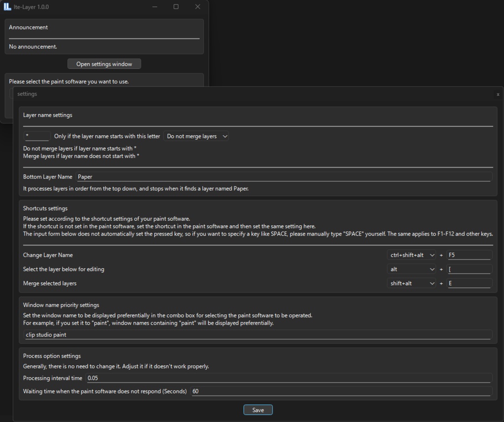Click the Layer name settings heading
Viewport: 504px width, 422px height.
(x=48, y=115)
